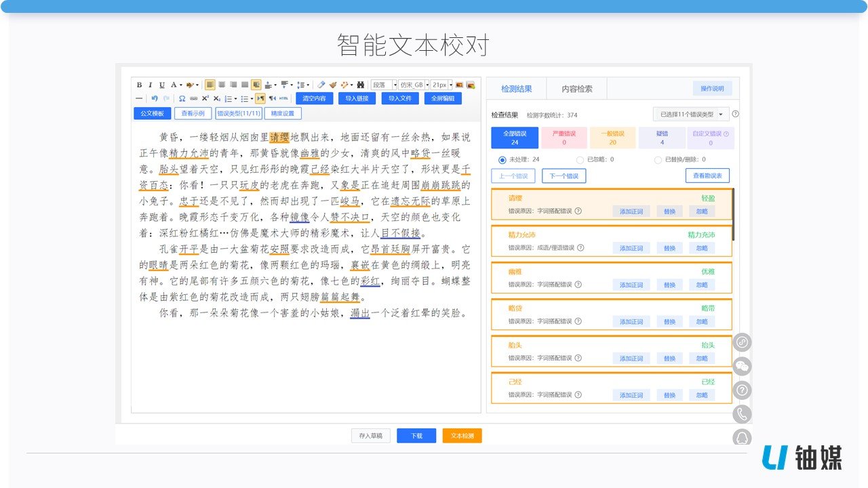Apply underline formatting
The image size is (868, 488).
coord(161,84)
